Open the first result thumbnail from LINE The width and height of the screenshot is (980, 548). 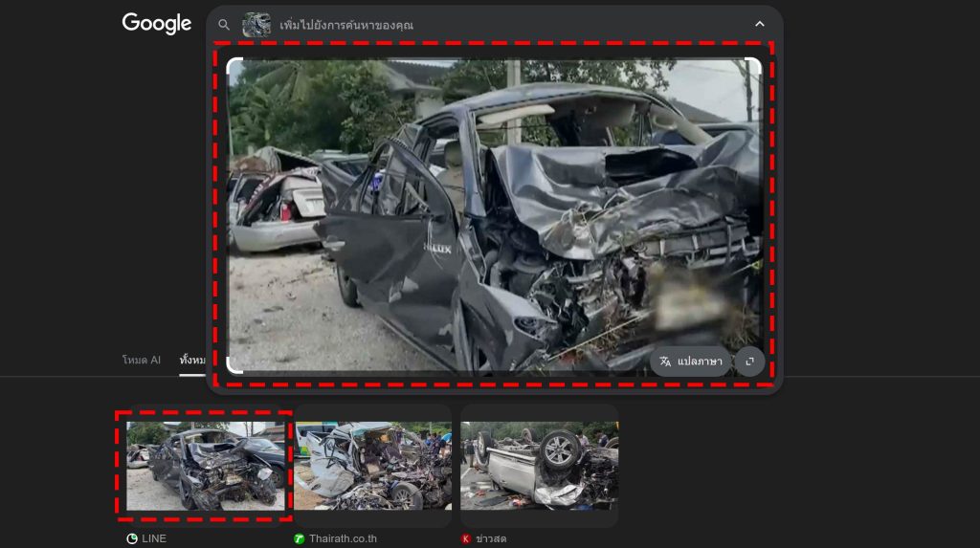(x=205, y=466)
